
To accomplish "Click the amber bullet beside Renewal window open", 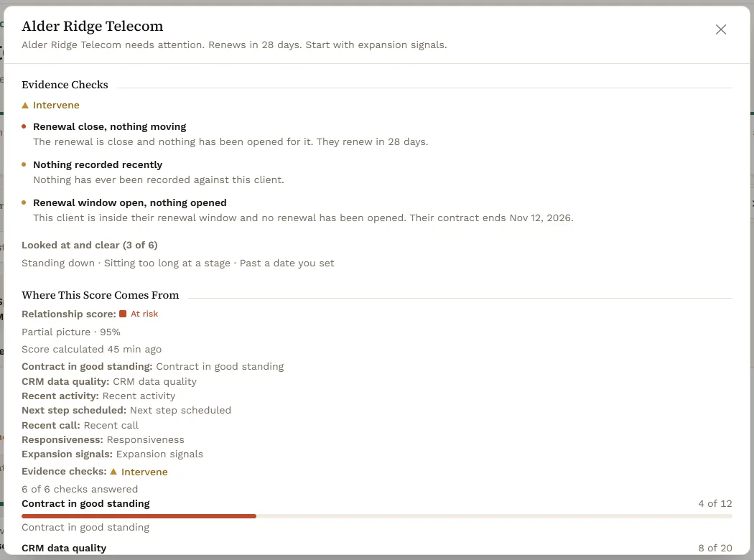I will click(x=24, y=203).
